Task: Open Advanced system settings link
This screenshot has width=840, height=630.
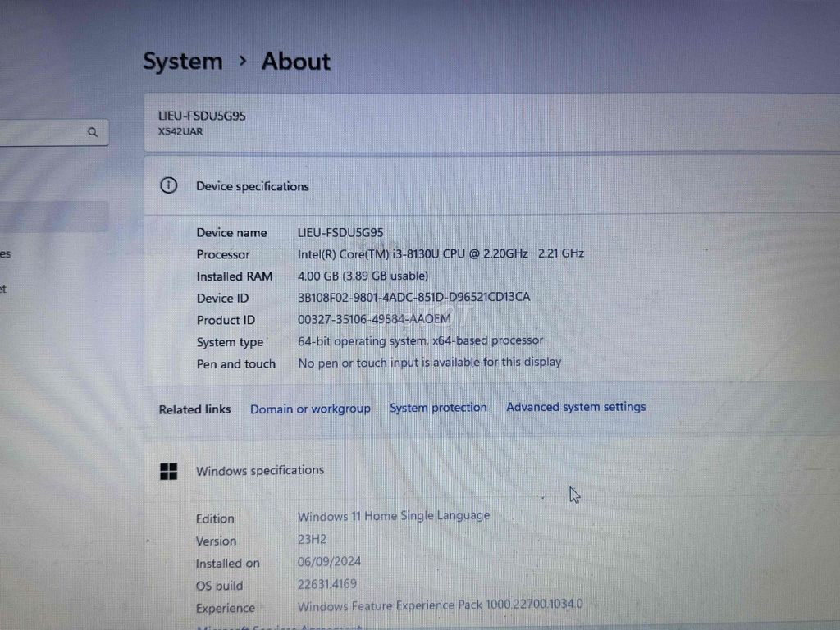Action: [x=576, y=407]
